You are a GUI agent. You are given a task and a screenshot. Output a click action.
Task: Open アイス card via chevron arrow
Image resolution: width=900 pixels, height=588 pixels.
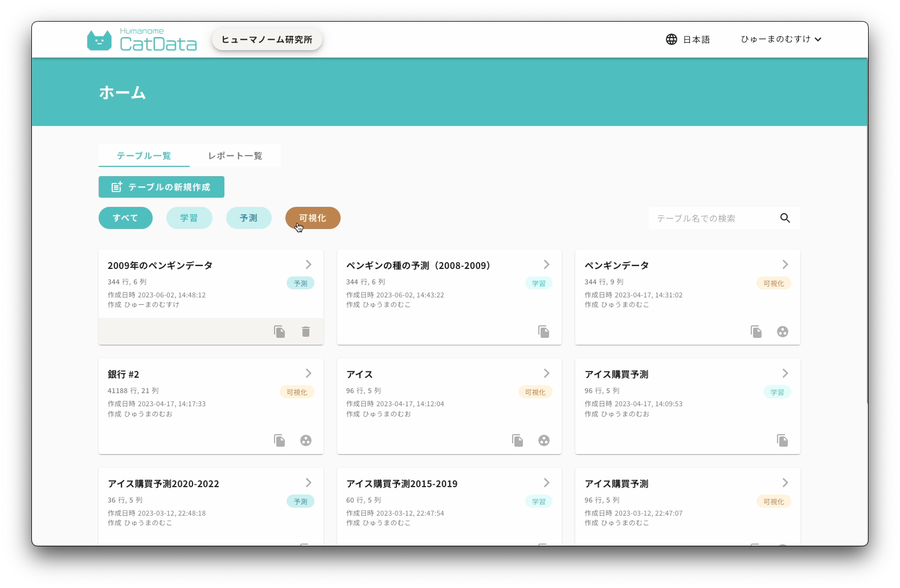tap(546, 373)
